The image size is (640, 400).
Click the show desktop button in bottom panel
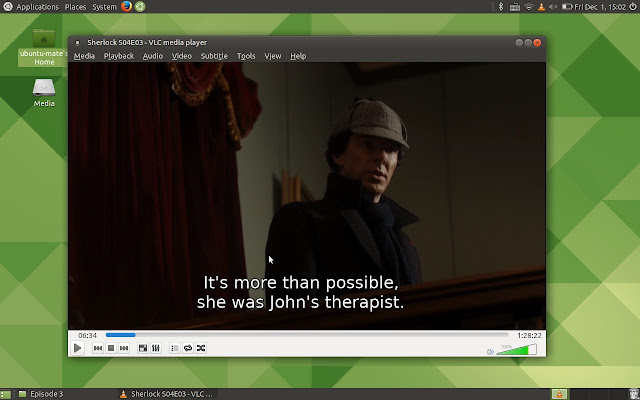click(x=5, y=394)
